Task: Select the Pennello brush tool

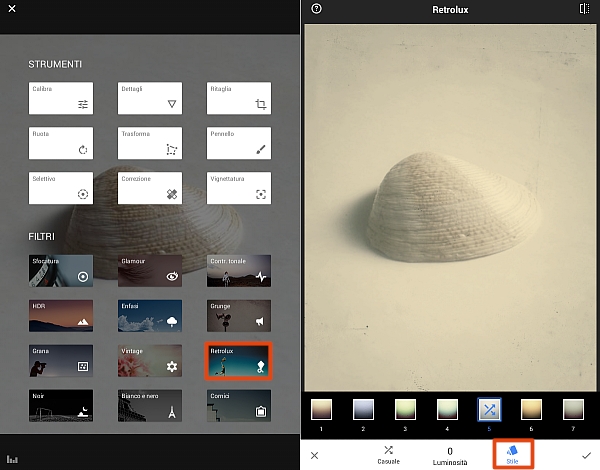Action: pos(239,143)
